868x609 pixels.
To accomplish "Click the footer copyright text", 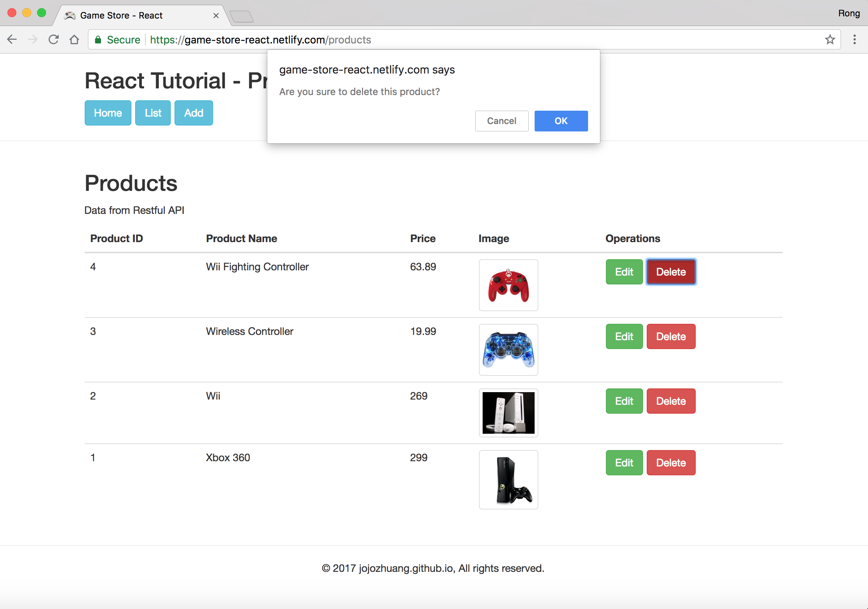I will (433, 568).
